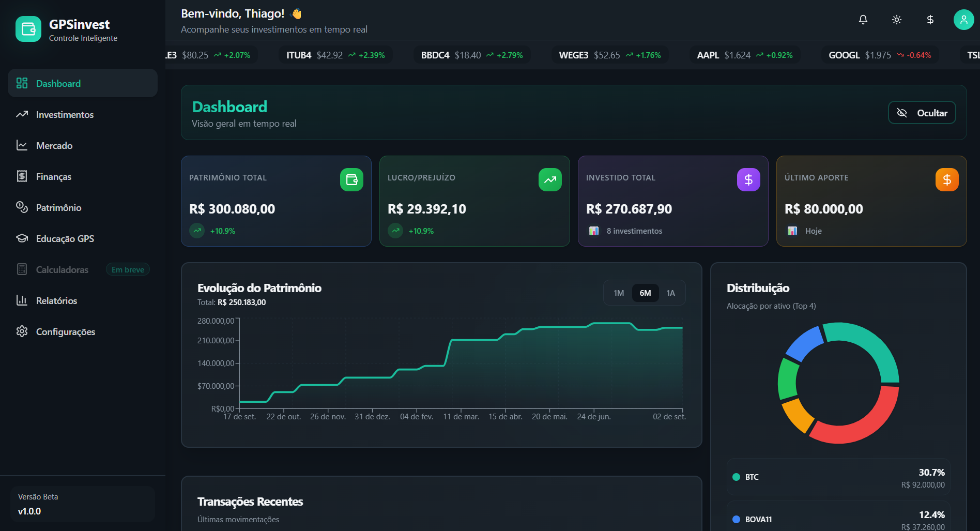Viewport: 980px width, 531px height.
Task: Select Calculadoras menu item
Action: 83,269
